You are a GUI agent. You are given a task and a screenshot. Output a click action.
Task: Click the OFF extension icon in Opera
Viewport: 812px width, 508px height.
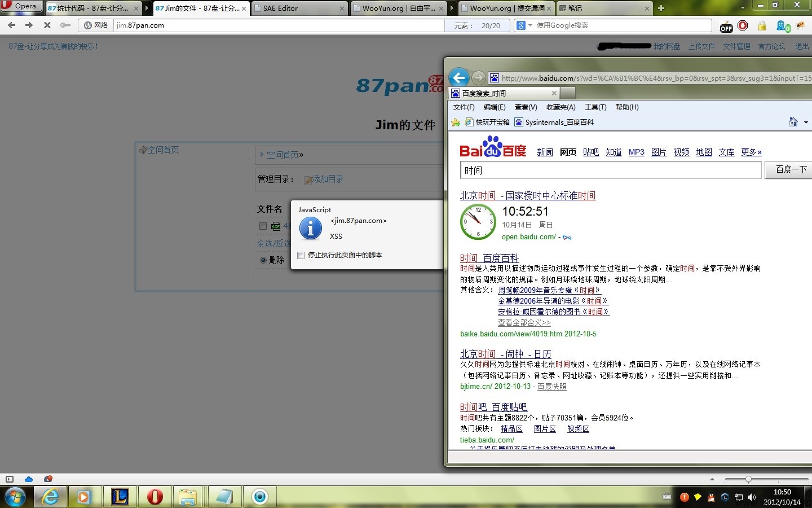(726, 26)
